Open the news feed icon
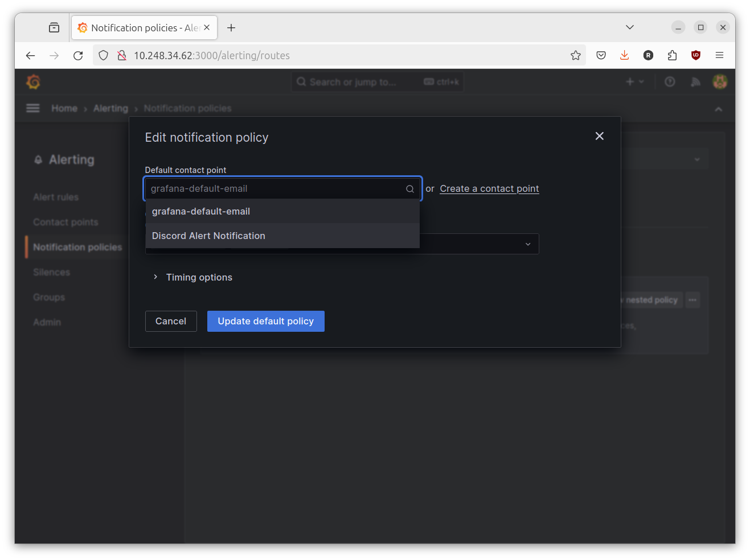 695,82
